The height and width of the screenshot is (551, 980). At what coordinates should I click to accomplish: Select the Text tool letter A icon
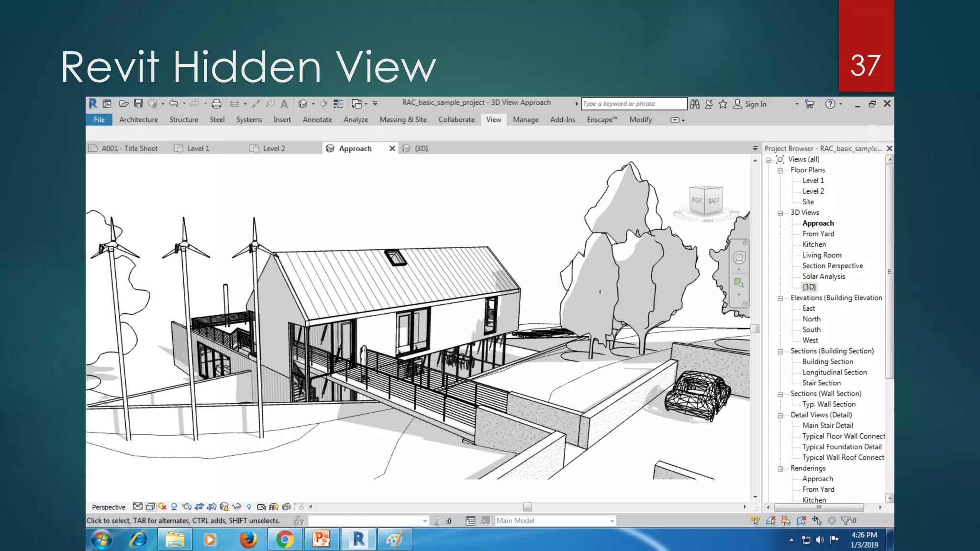[x=284, y=104]
